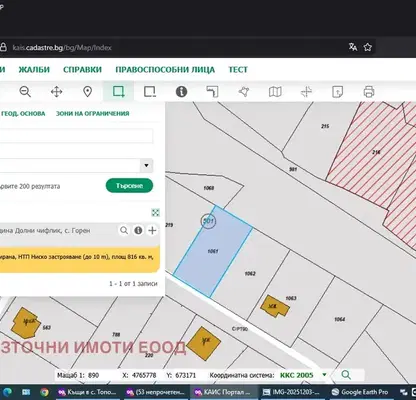
Task: Click the crosshair coordinates tool
Action: [x=306, y=91]
